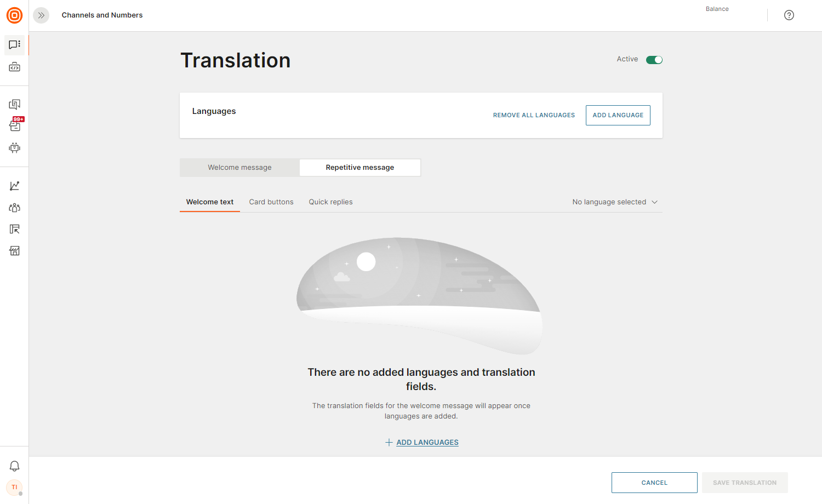
Task: Switch to the Welcome message tab
Action: pyautogui.click(x=239, y=168)
